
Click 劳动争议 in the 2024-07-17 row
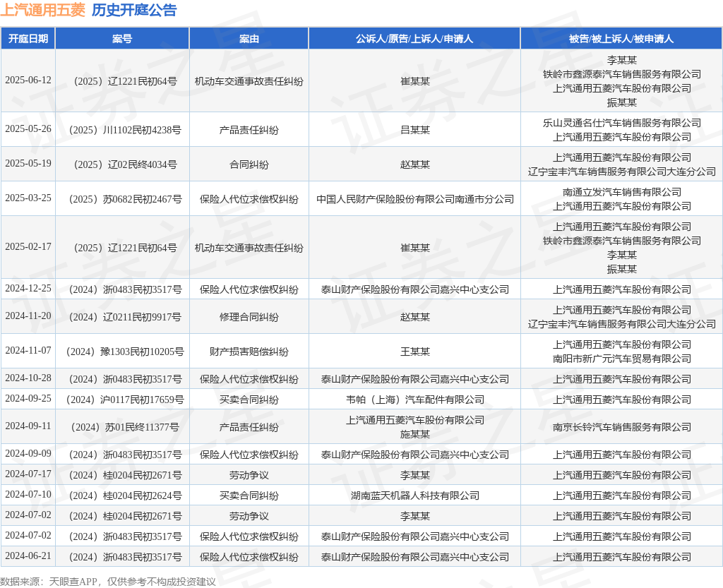pos(249,475)
